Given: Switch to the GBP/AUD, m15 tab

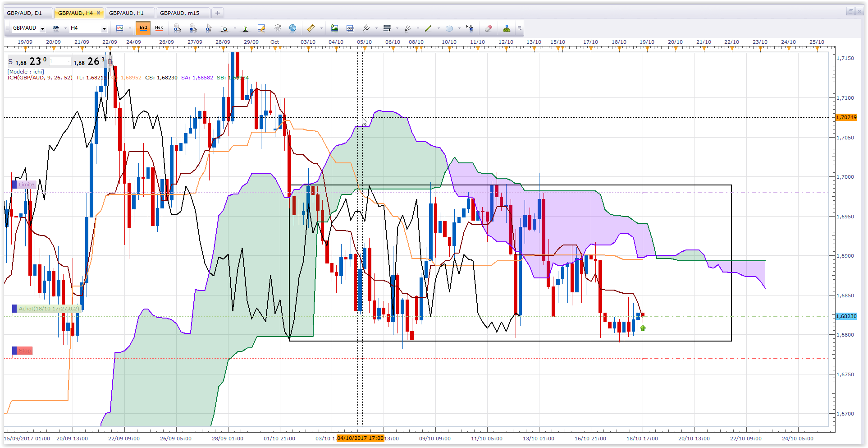Looking at the screenshot, I should [179, 13].
